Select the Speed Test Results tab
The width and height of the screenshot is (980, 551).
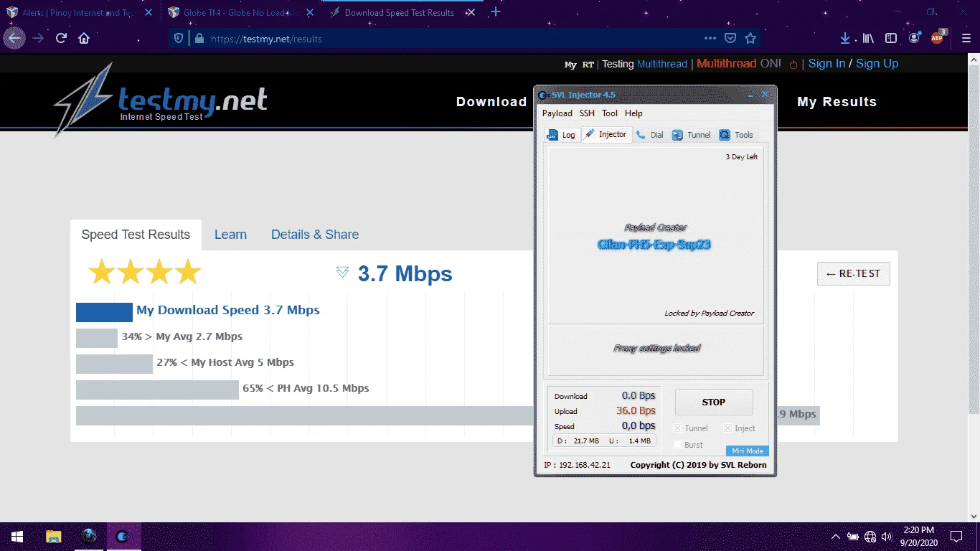[x=136, y=235]
